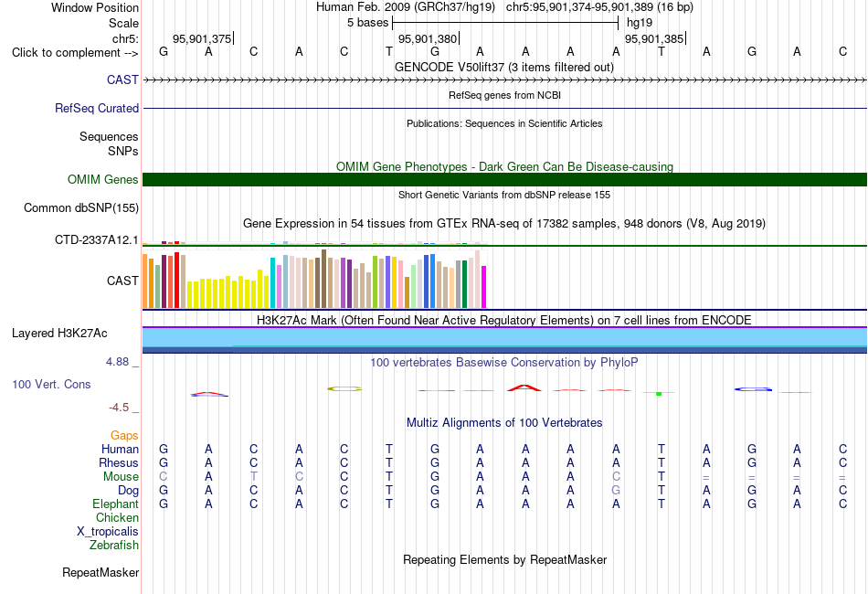Click the 'chr5:' ruler label
This screenshot has height=594, width=868.
point(125,38)
